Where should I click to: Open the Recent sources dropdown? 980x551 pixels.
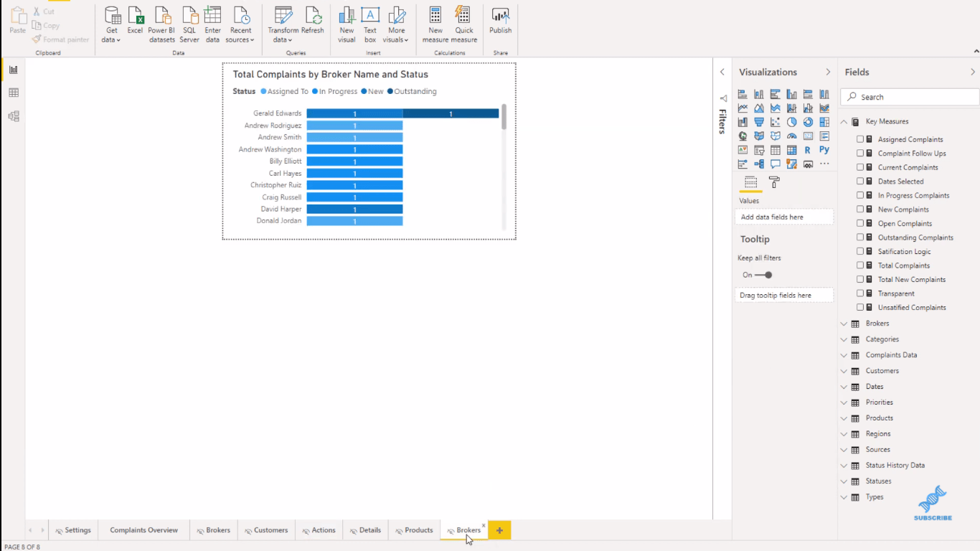pyautogui.click(x=240, y=25)
